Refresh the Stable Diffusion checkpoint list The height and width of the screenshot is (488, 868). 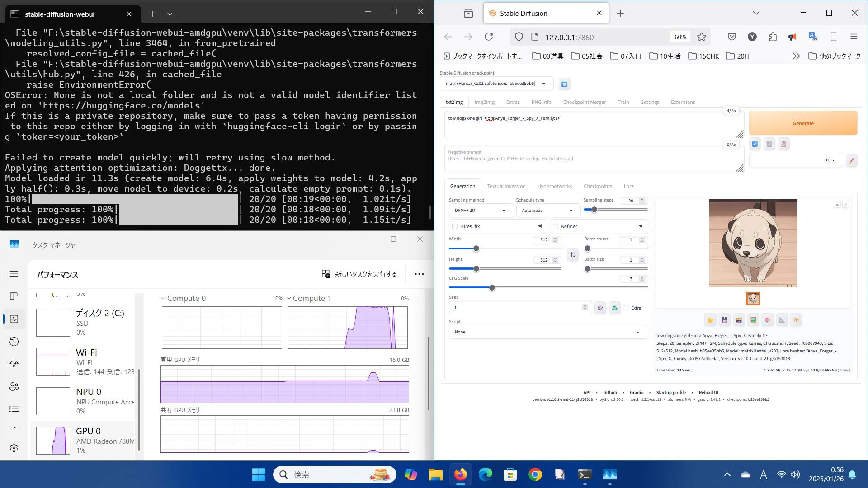564,84
